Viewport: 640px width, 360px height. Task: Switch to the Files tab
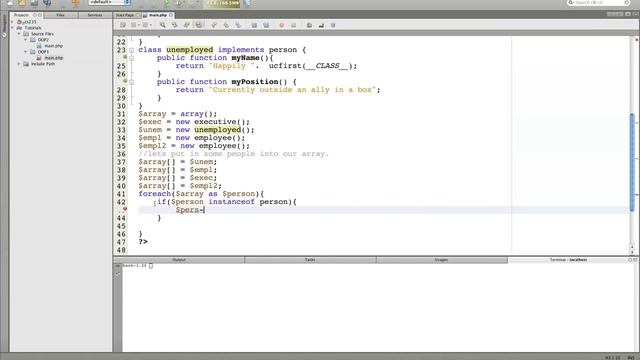pos(60,15)
